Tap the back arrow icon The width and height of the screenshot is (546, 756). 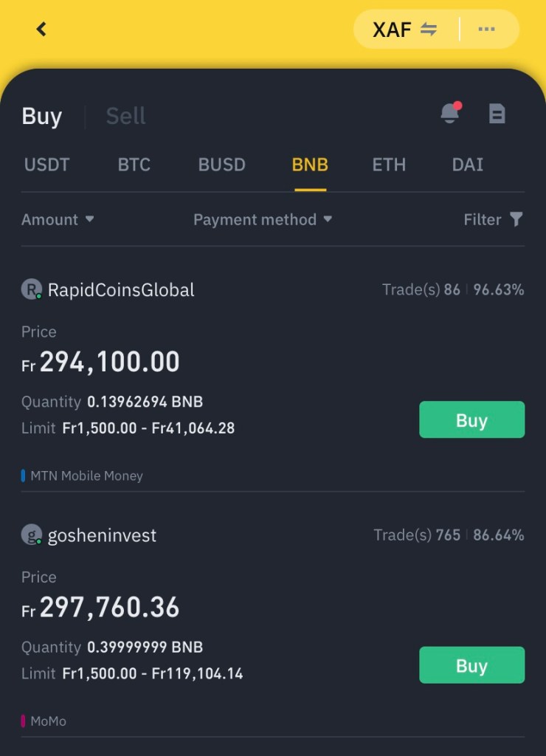(41, 30)
